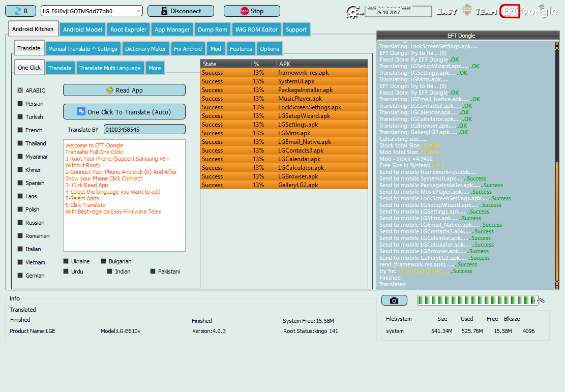Click the Disconnect button
565x392 pixels.
click(181, 11)
